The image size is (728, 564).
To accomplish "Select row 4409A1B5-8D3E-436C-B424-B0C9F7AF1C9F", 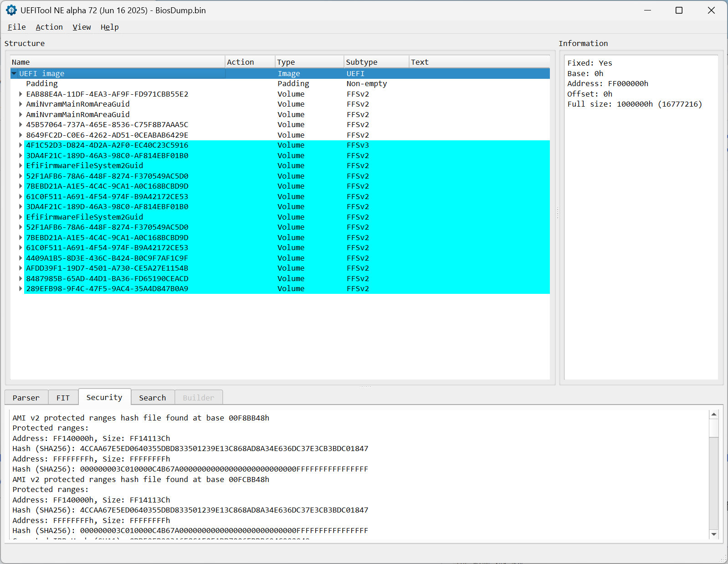I will point(280,258).
